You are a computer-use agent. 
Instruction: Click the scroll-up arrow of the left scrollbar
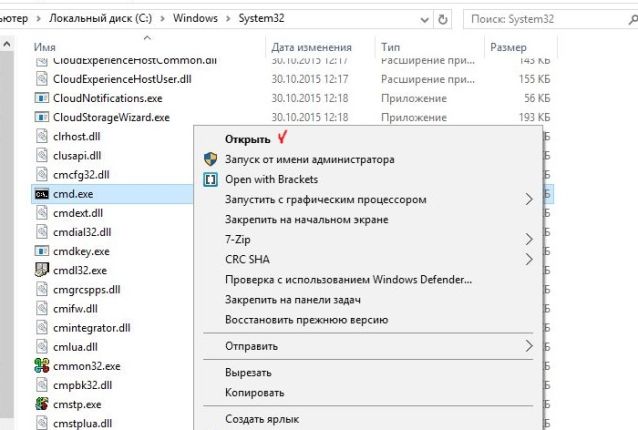coord(7,44)
